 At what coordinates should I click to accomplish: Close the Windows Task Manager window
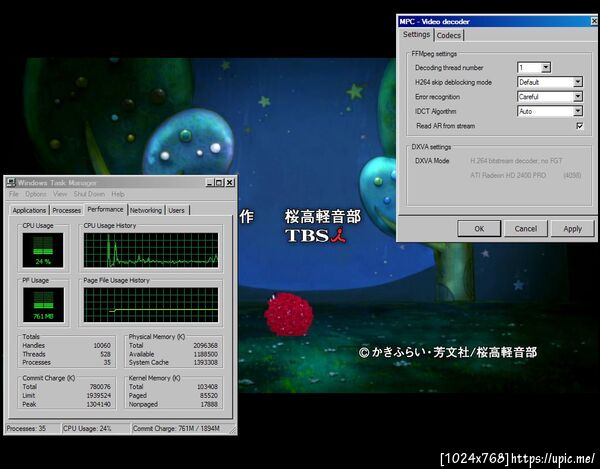coord(229,182)
